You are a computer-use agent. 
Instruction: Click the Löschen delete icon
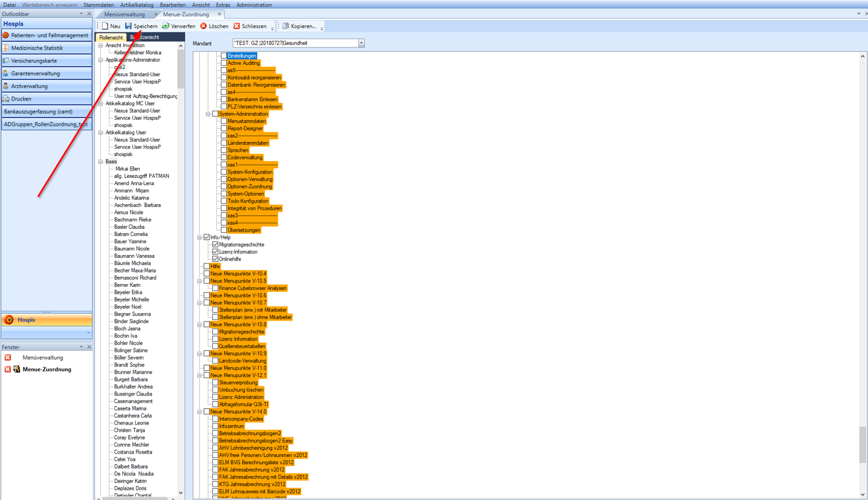pyautogui.click(x=203, y=26)
